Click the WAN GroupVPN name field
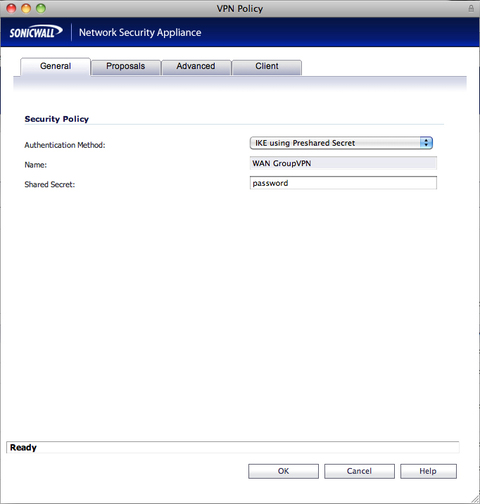 (x=343, y=163)
